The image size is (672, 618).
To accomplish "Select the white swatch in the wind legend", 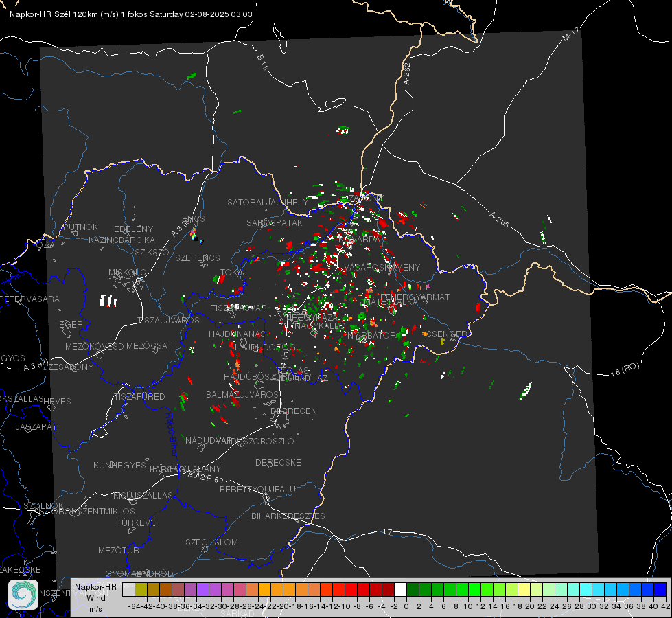I will [400, 590].
